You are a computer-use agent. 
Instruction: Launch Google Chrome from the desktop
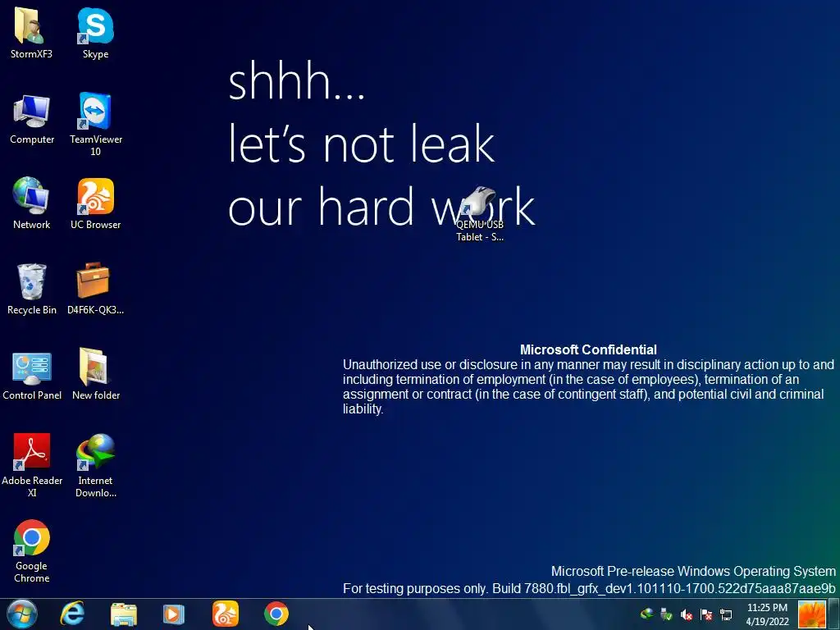(x=32, y=550)
